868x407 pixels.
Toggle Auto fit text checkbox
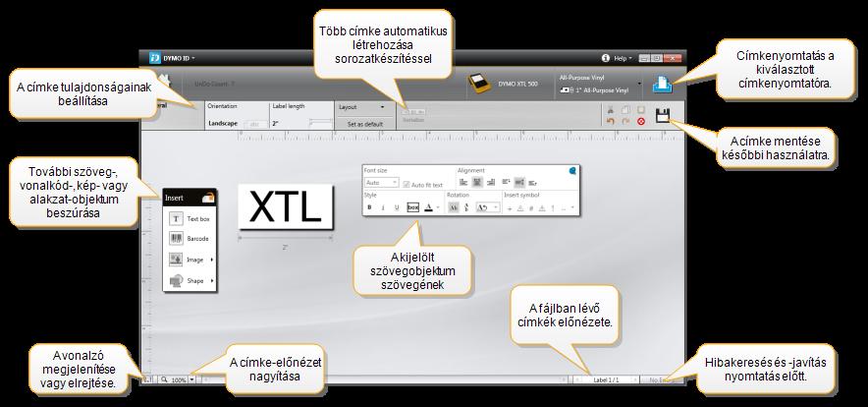tap(407, 185)
